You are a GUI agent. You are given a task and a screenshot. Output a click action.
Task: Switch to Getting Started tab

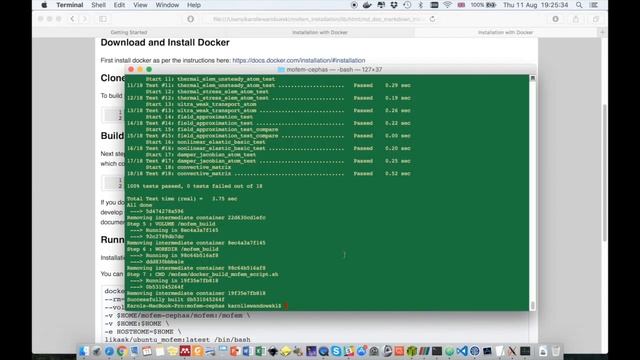pos(129,32)
